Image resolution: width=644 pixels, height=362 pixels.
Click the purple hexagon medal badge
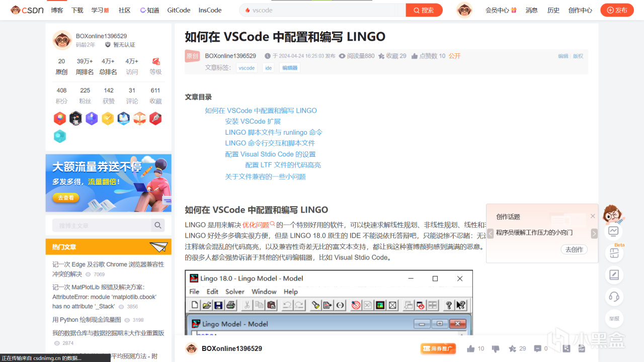coord(92,119)
